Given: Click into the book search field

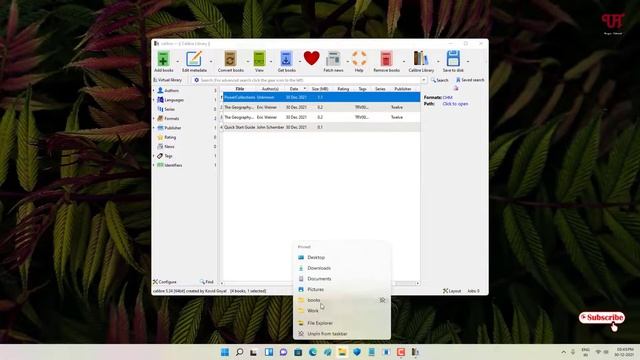Looking at the screenshot, I should (310, 80).
